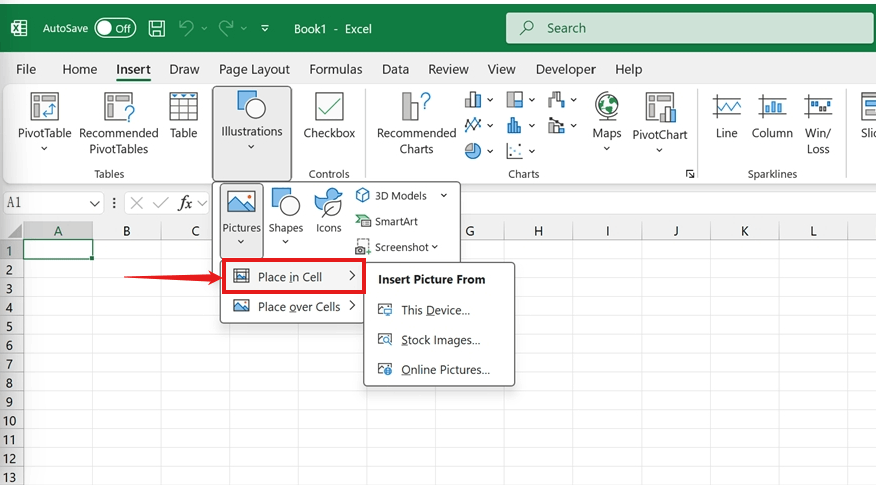The width and height of the screenshot is (876, 485).
Task: Open Customize Quick Access Toolbar dropdown
Action: tap(265, 28)
